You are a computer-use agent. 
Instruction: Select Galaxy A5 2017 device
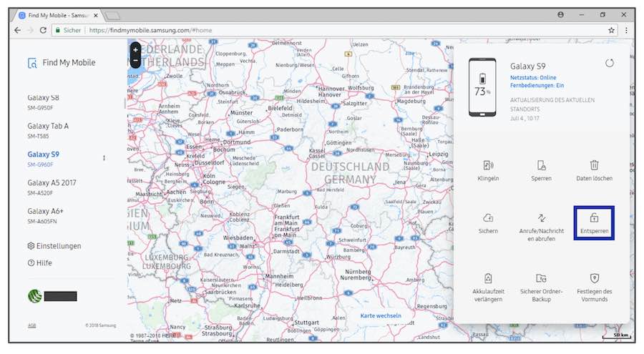pyautogui.click(x=52, y=187)
